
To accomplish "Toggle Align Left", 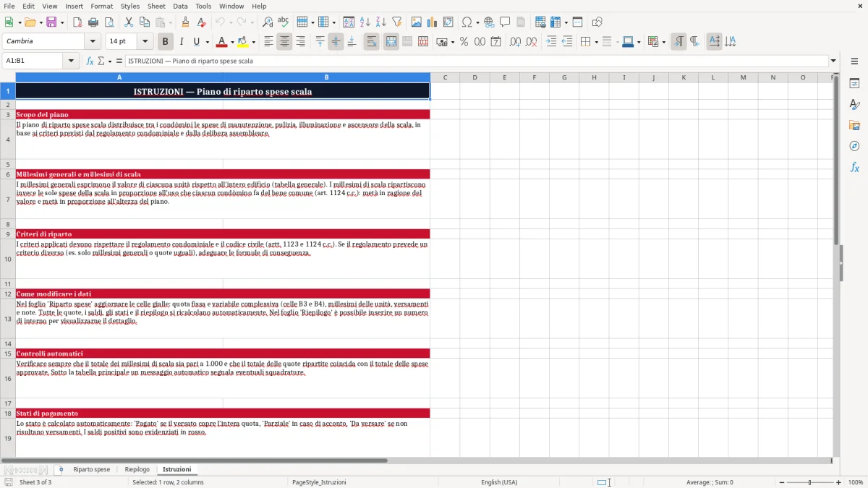I will [x=268, y=42].
